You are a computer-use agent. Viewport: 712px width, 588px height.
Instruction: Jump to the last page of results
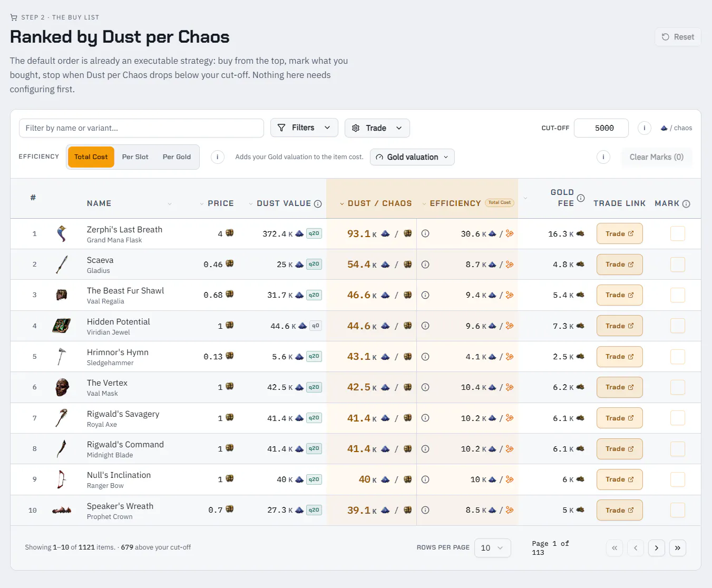pyautogui.click(x=678, y=548)
